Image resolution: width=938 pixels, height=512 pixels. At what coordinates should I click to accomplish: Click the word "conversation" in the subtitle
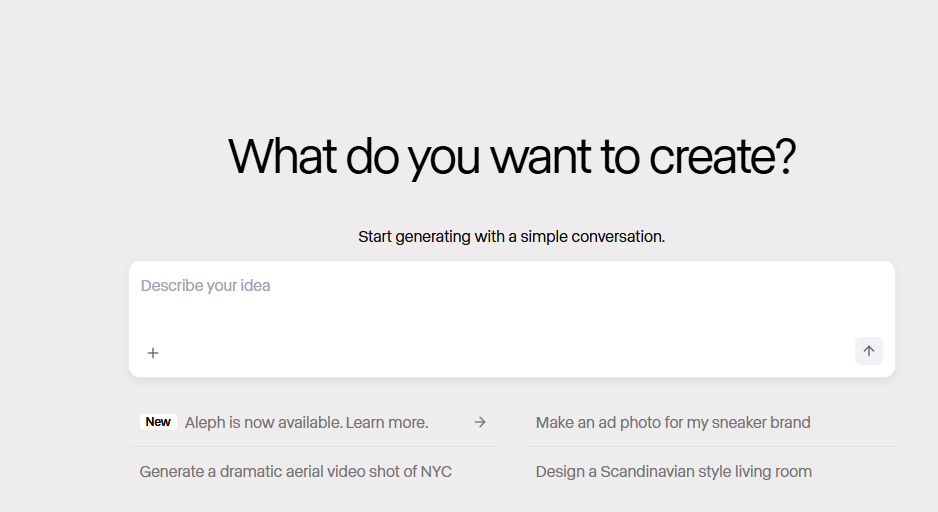click(619, 237)
